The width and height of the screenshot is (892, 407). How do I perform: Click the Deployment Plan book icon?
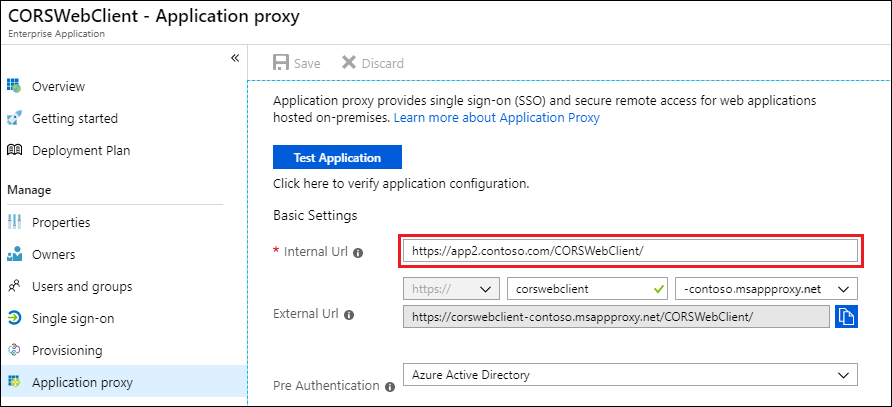click(x=14, y=150)
